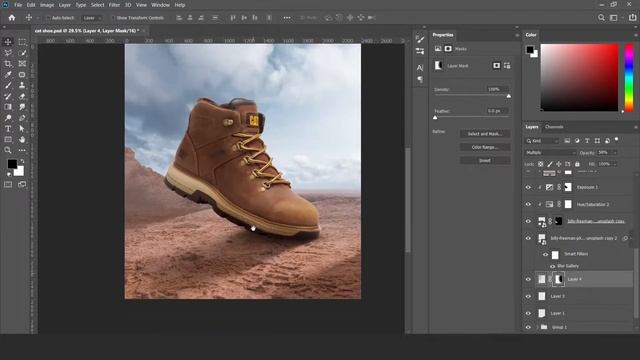Click lock transparent pixels icon
This screenshot has width=640, height=360.
coord(540,164)
